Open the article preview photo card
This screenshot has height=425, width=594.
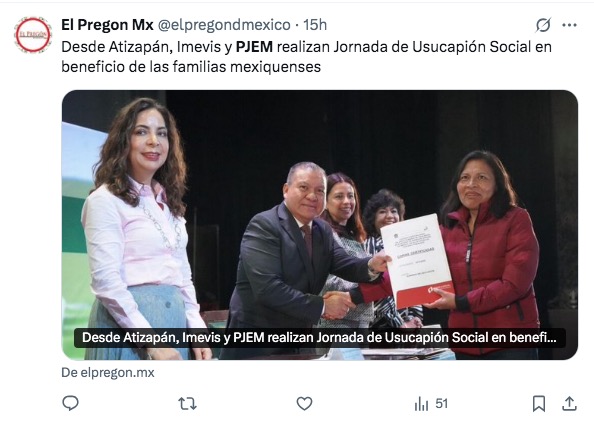(320, 225)
